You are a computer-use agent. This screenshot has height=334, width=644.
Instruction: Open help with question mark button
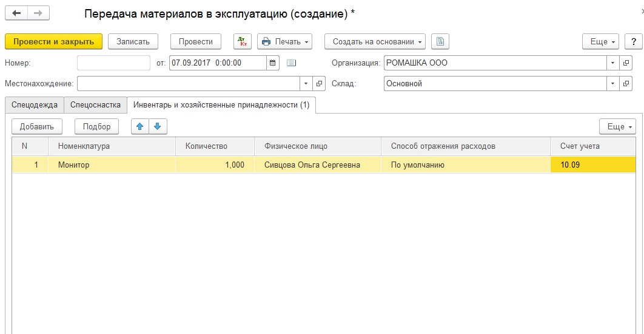pos(633,41)
